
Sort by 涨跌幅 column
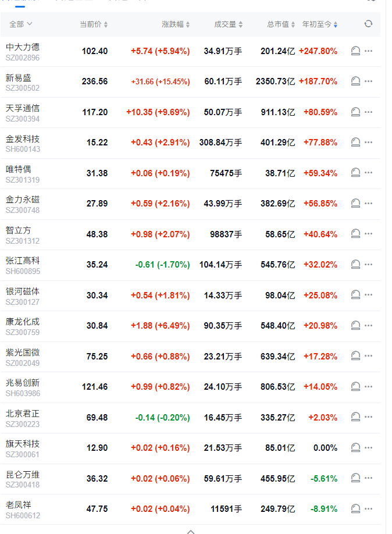176,24
